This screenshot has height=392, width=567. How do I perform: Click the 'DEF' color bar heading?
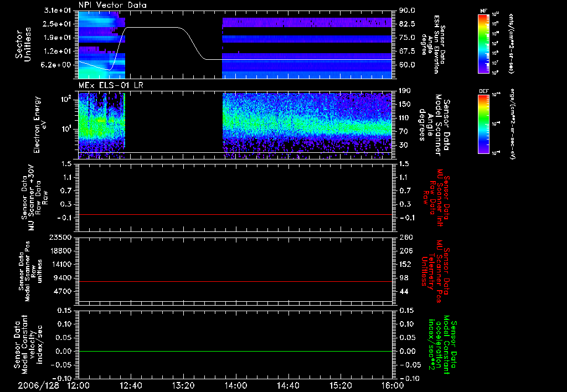[x=483, y=91]
